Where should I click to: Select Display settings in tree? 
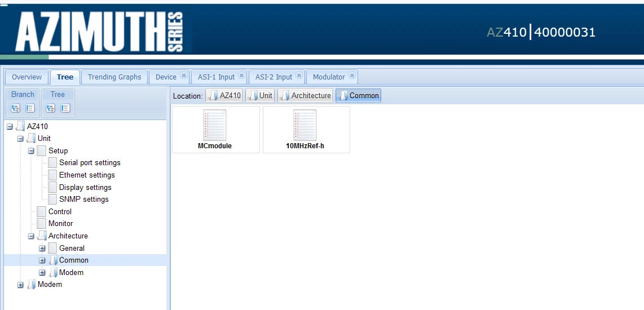click(x=85, y=188)
